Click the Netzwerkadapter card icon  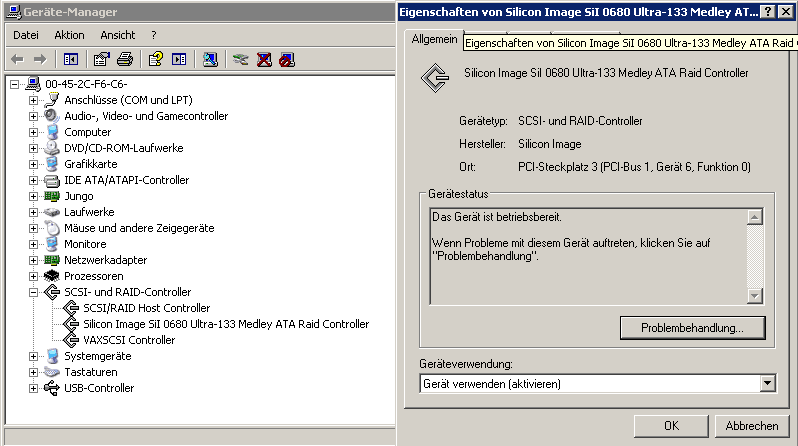click(52, 260)
